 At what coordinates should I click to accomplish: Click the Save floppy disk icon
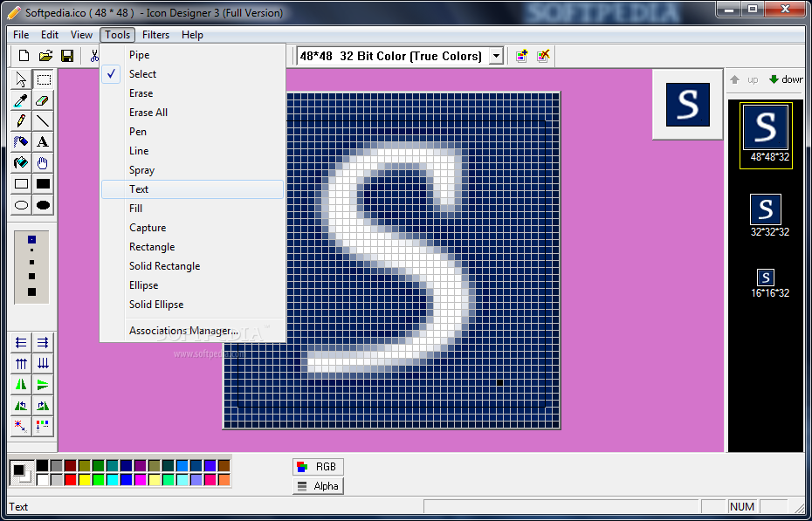click(67, 56)
